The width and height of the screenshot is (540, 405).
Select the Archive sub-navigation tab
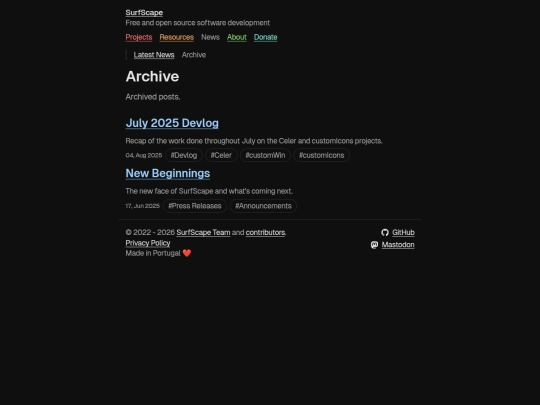pyautogui.click(x=194, y=55)
